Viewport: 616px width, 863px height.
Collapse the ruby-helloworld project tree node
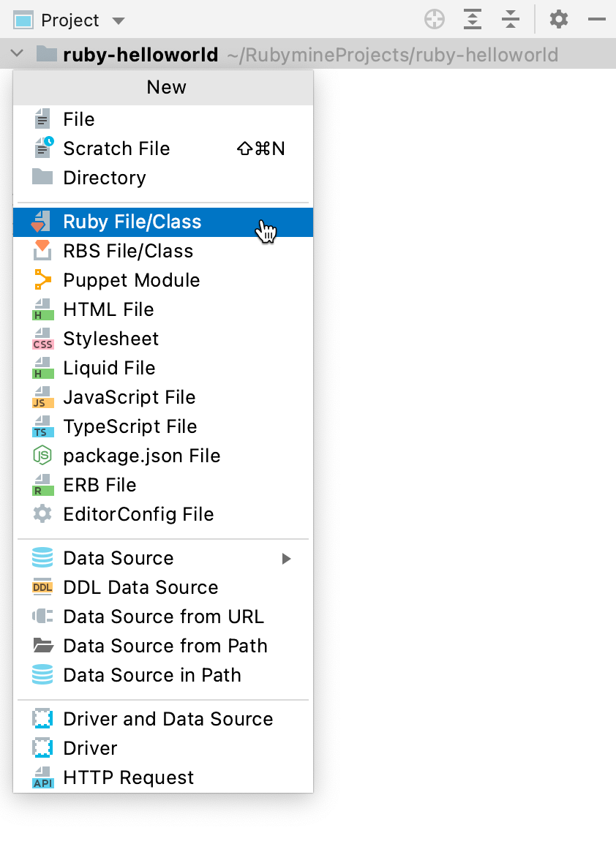(19, 54)
